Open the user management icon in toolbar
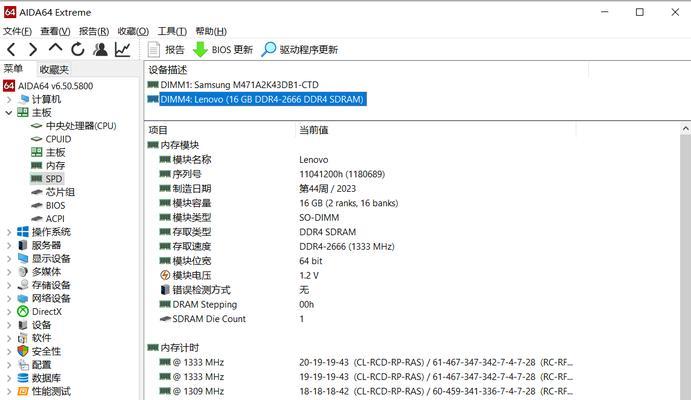The width and height of the screenshot is (691, 400). pos(100,49)
